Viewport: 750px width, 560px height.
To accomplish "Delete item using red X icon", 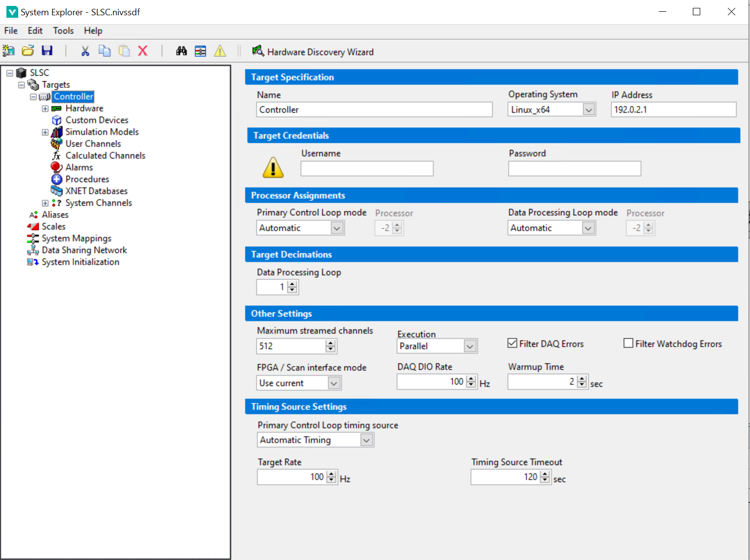I will click(143, 51).
